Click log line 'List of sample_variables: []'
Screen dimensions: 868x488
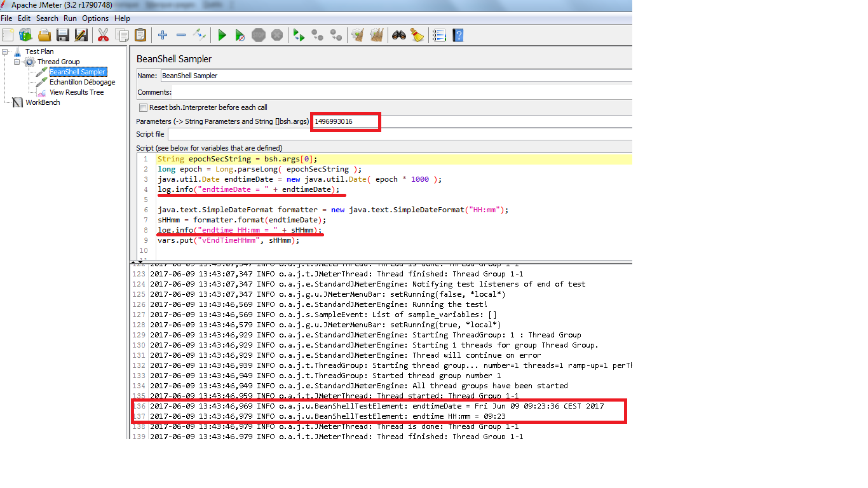pyautogui.click(x=323, y=315)
